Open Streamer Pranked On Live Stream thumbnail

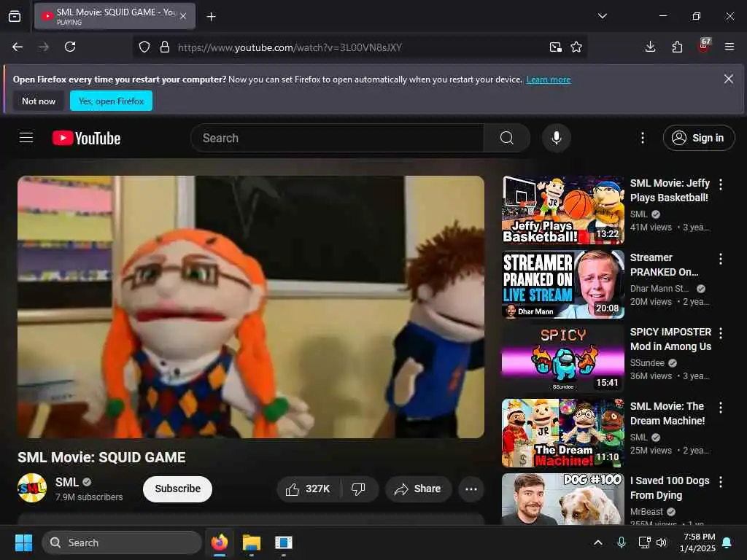[562, 284]
